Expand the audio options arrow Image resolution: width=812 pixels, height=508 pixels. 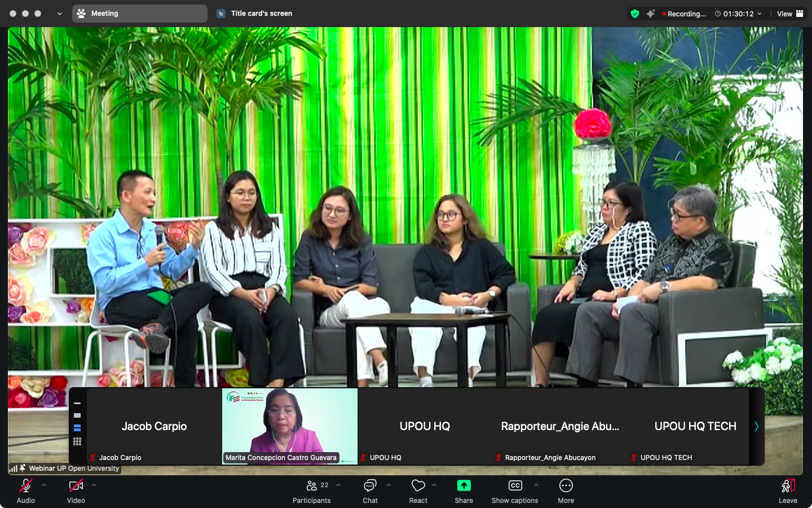44,485
